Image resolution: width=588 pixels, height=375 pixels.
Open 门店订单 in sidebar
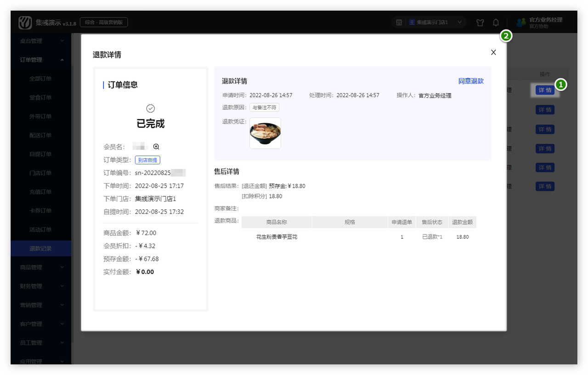[40, 173]
